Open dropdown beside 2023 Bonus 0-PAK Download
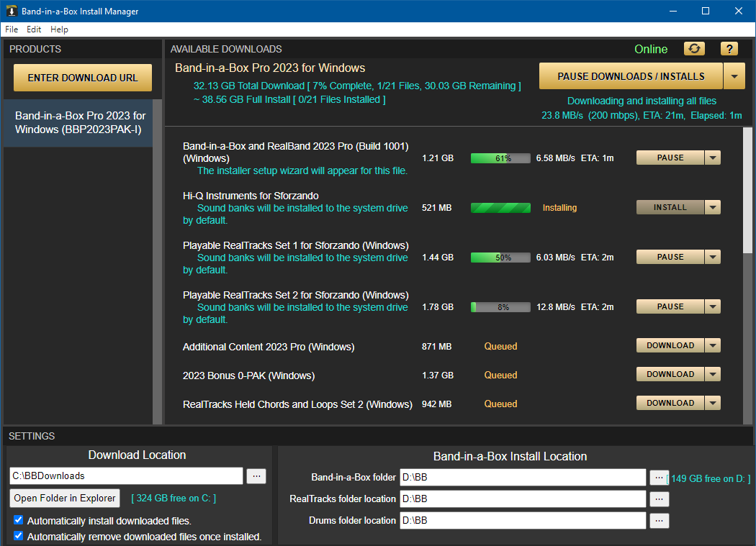756x546 pixels. pyautogui.click(x=713, y=375)
